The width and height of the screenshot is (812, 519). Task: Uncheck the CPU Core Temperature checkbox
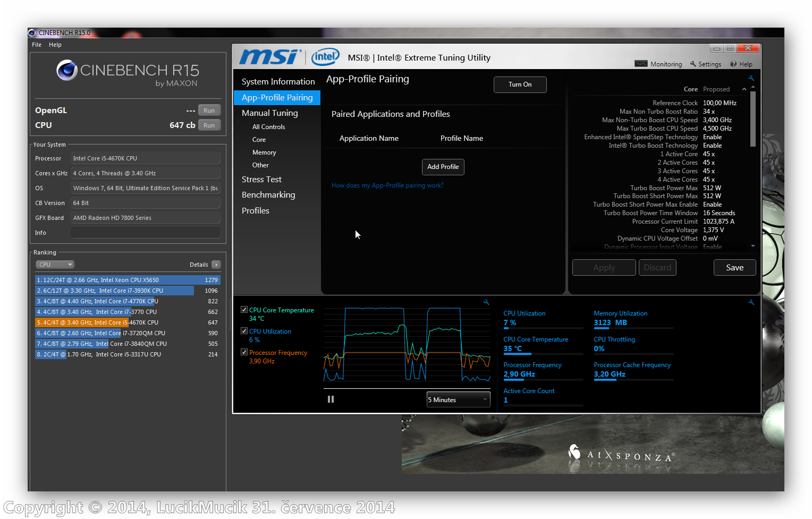pyautogui.click(x=244, y=310)
